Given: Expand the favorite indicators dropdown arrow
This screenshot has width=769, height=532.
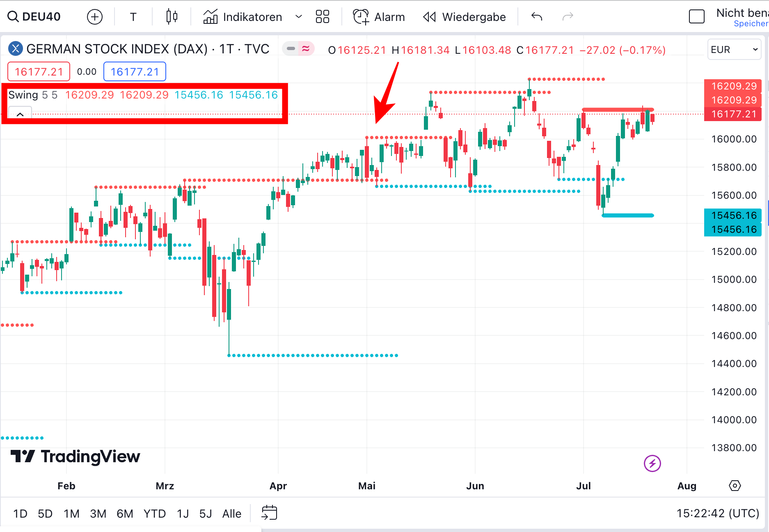Looking at the screenshot, I should click(x=299, y=17).
